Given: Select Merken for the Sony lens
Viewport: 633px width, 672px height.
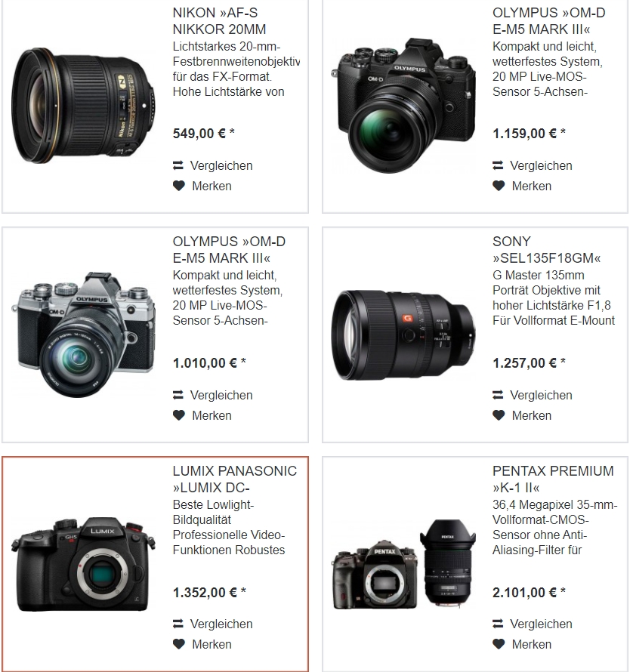Looking at the screenshot, I should [x=531, y=415].
